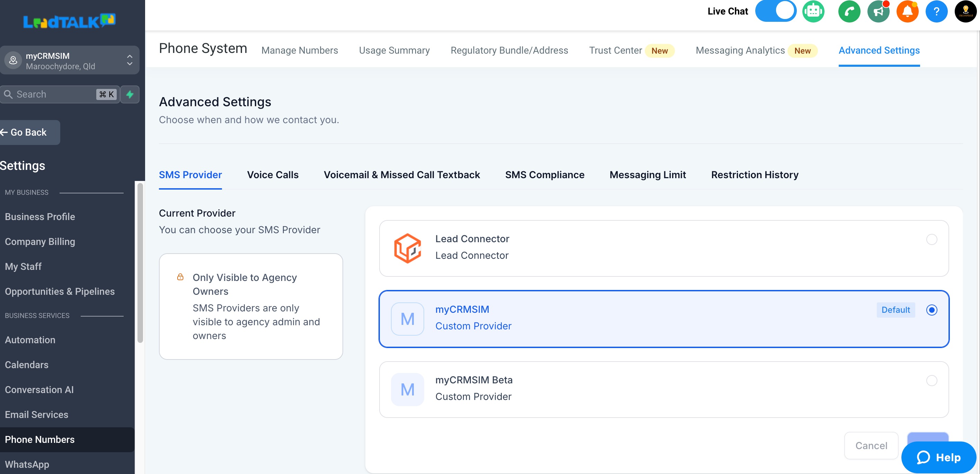Click the ⌘ K shortcut badge
This screenshot has width=980, height=474.
[x=106, y=94]
